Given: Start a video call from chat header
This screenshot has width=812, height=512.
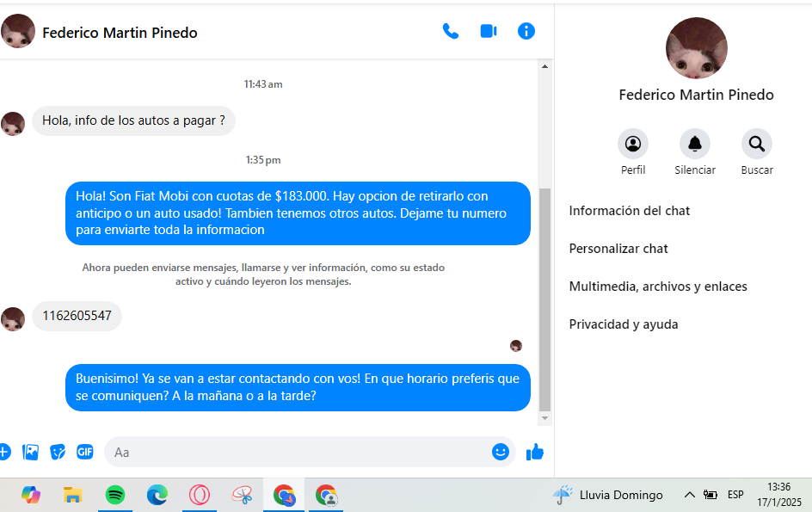Looking at the screenshot, I should click(489, 31).
